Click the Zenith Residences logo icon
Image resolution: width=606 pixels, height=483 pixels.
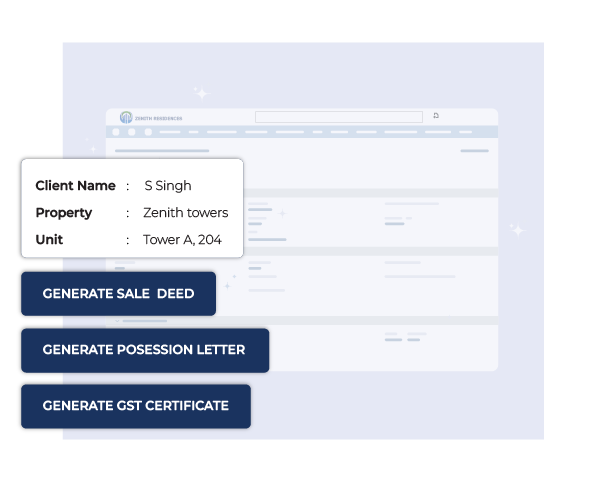(126, 117)
